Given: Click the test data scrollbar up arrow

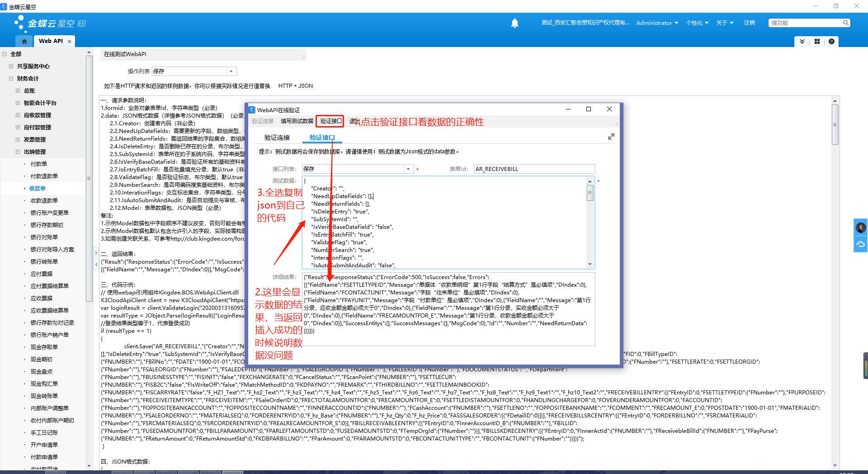Looking at the screenshot, I should point(590,181).
